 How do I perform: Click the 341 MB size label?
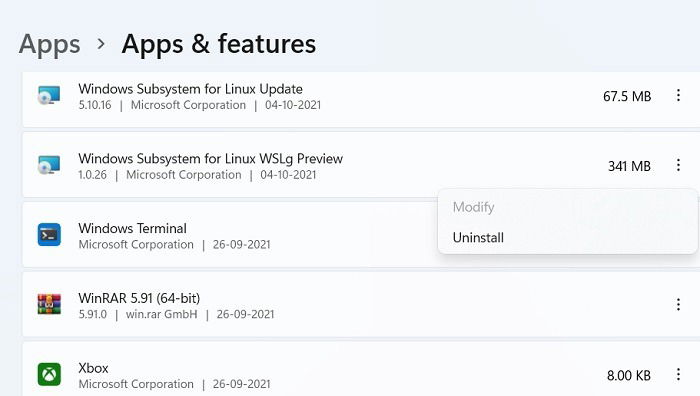629,166
